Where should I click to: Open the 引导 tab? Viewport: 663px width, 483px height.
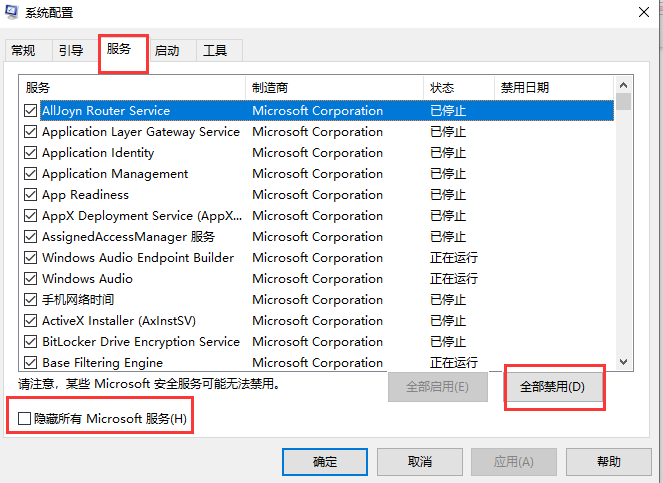pos(71,51)
